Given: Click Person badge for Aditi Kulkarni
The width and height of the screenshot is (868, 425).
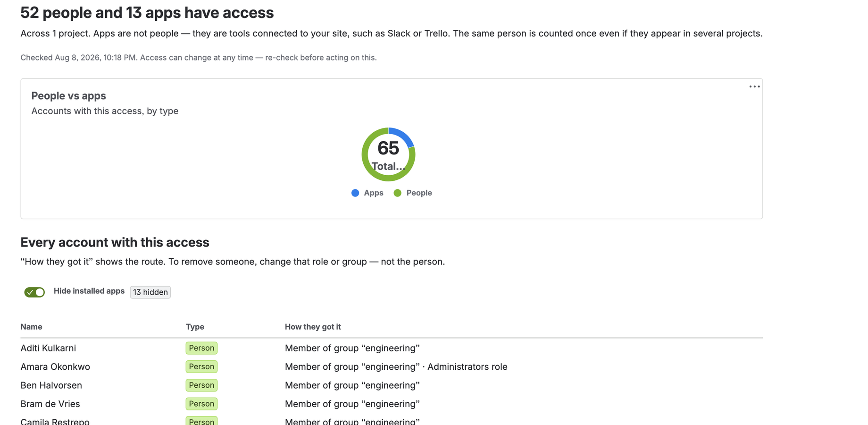Looking at the screenshot, I should 201,348.
